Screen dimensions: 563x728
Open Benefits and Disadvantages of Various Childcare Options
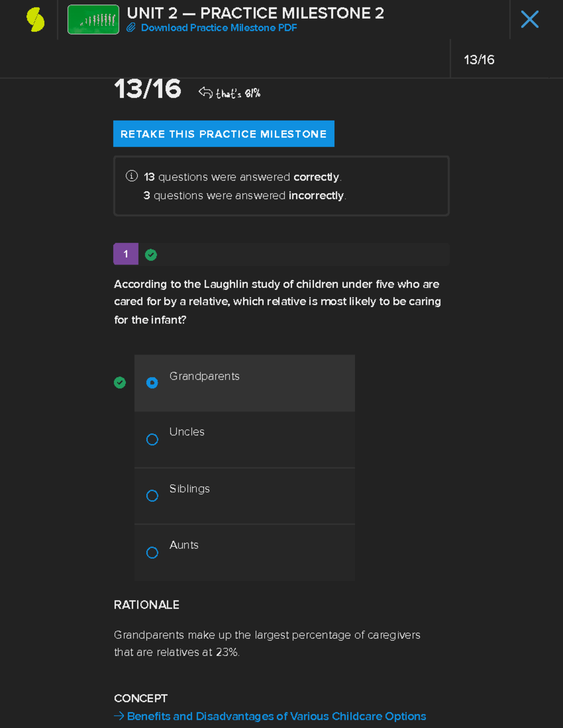pos(276,716)
